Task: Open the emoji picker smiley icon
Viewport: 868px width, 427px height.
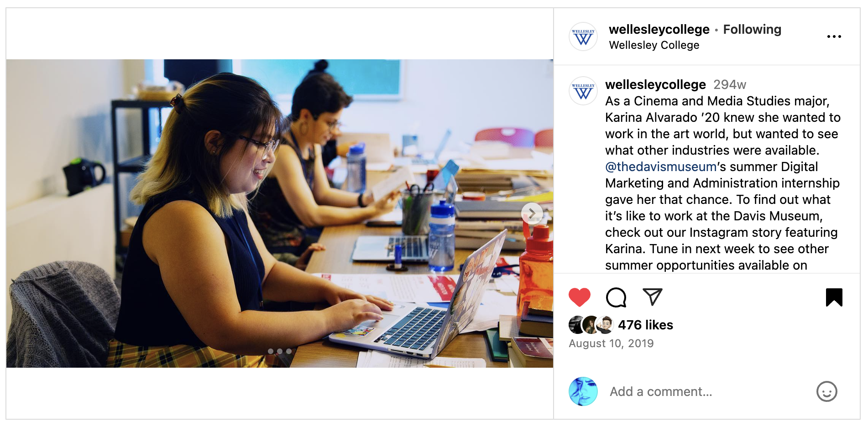Action: click(x=827, y=391)
